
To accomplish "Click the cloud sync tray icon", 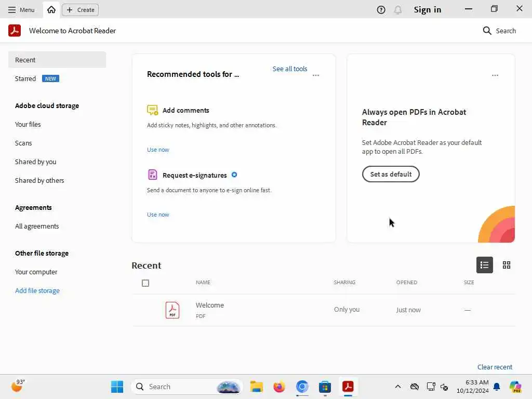I will 414,387.
